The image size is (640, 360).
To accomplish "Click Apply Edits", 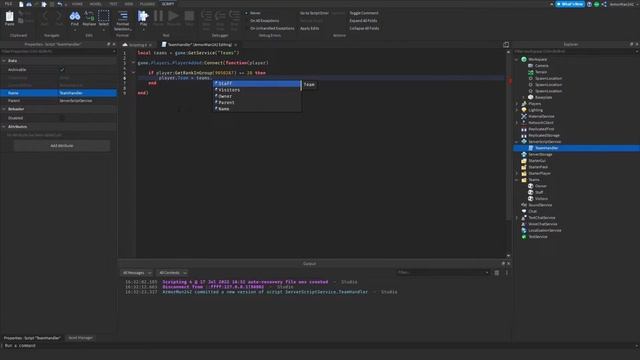I will point(309,29).
